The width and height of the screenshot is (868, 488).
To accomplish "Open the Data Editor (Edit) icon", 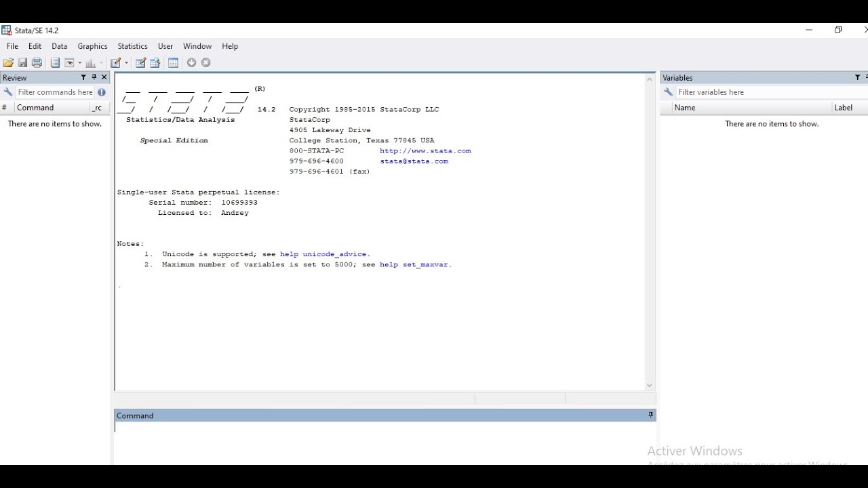I will [x=140, y=63].
